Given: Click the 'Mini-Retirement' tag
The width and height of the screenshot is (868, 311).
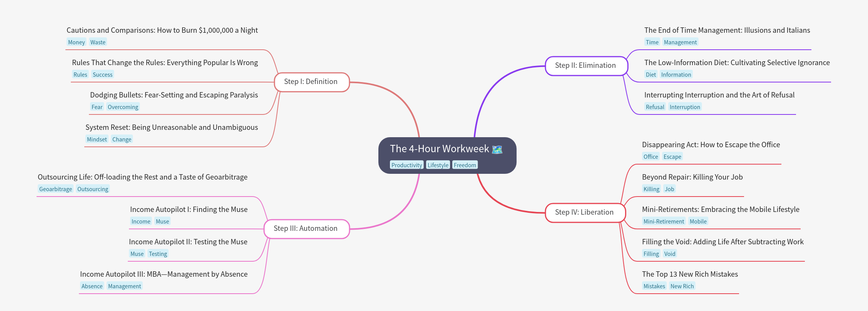Looking at the screenshot, I should (x=664, y=221).
